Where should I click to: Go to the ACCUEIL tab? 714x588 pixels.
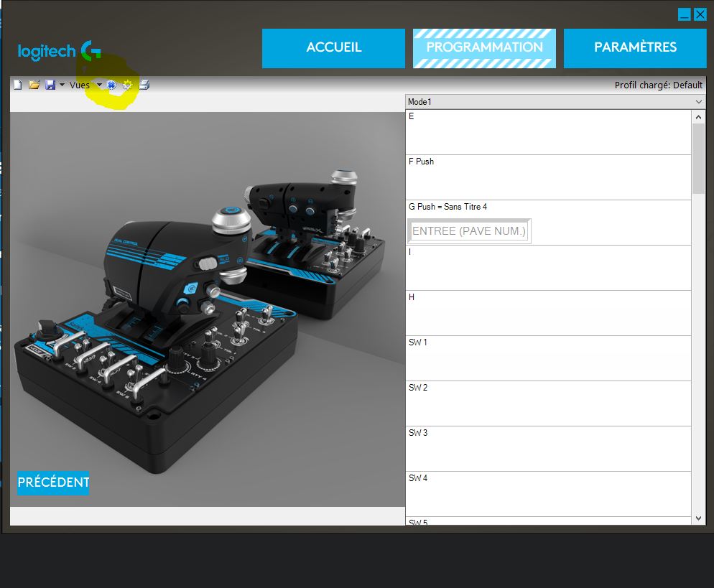333,48
